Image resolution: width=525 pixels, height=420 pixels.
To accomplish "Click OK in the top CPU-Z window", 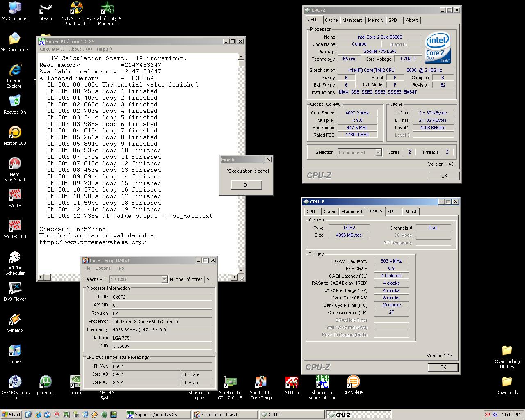I will tap(444, 176).
